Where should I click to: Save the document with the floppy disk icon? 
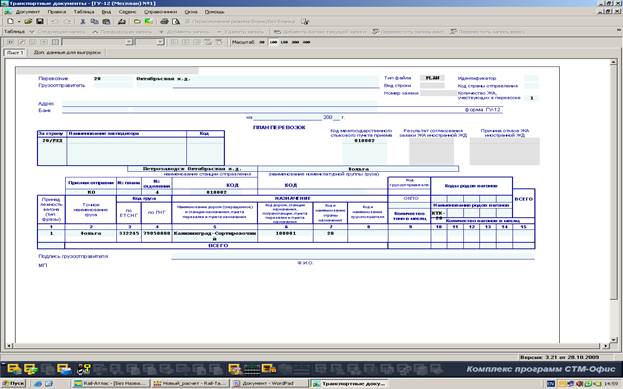[x=40, y=21]
